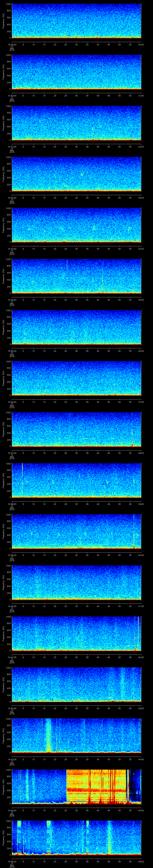Click the 38:00 end time label
Screen dimensions: 153x868
click(x=141, y=453)
